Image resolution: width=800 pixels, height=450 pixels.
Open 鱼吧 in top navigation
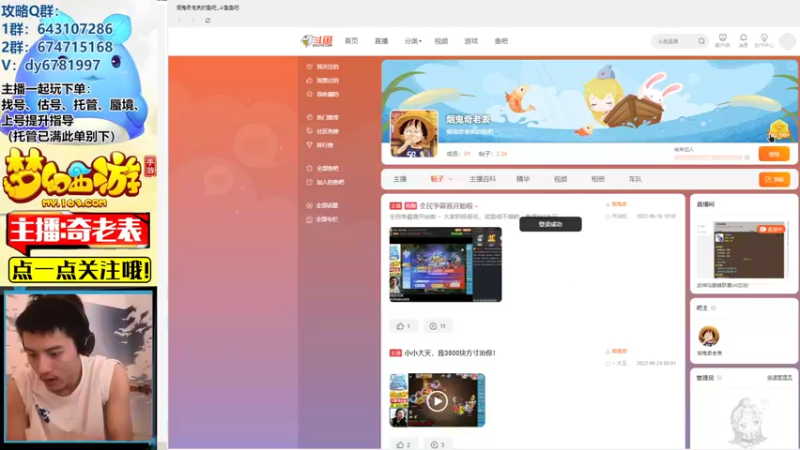pyautogui.click(x=501, y=41)
